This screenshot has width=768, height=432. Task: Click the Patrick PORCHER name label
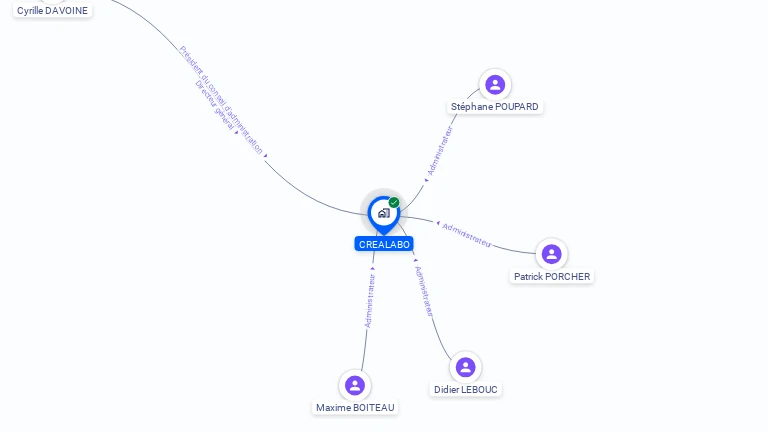point(552,277)
